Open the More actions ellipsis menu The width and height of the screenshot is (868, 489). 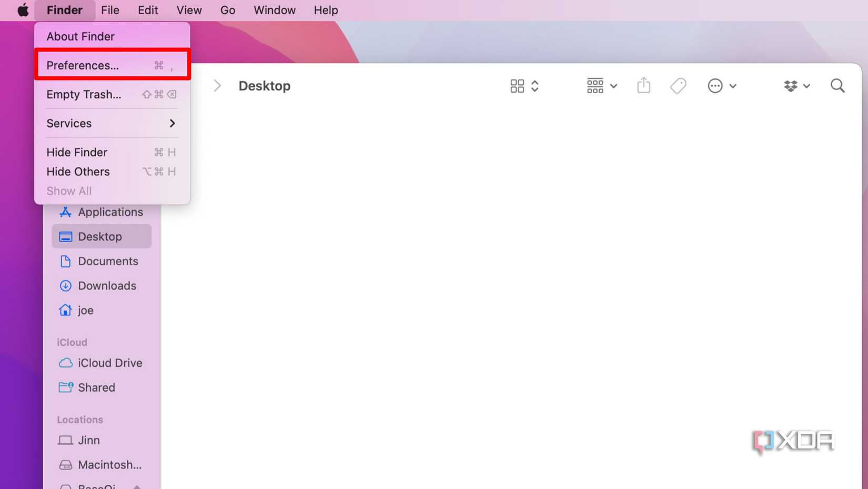point(722,86)
